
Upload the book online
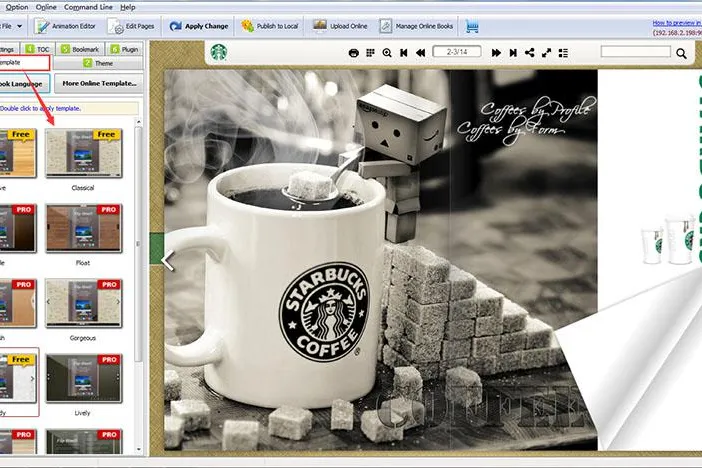click(x=340, y=26)
